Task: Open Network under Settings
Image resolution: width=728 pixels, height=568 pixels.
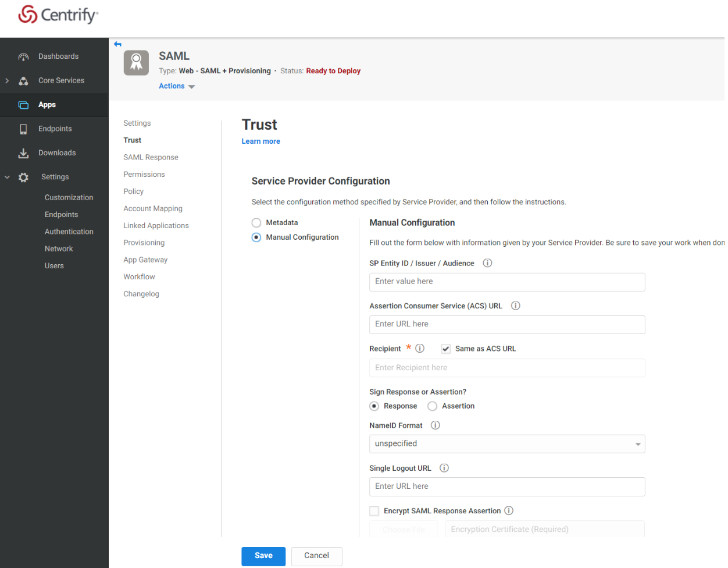Action: pyautogui.click(x=59, y=248)
